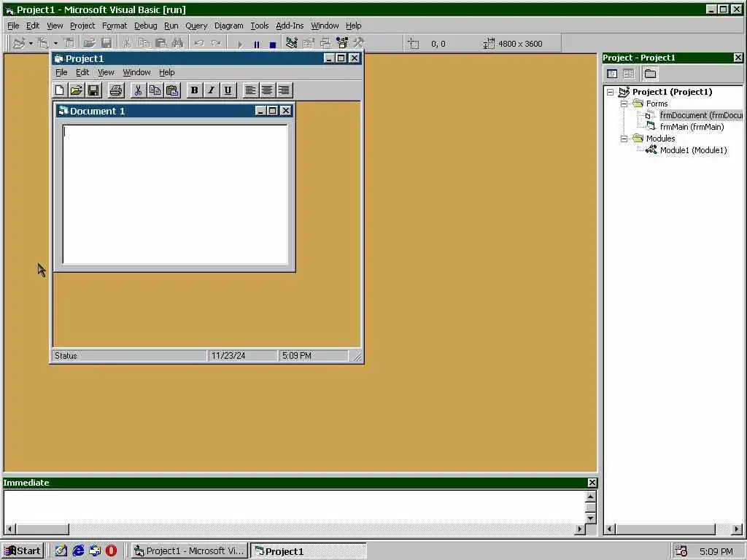Click the Copy icon in Project1 toolbar
This screenshot has height=560, width=747.
[155, 90]
